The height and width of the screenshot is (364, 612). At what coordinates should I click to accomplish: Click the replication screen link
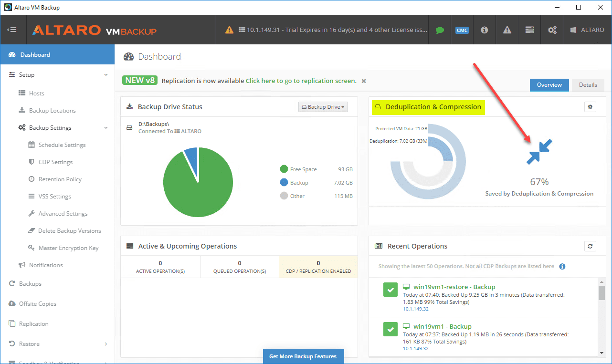301,81
